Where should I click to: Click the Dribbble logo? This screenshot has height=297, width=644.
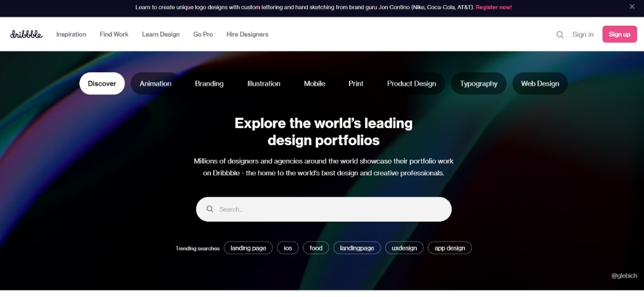click(26, 35)
